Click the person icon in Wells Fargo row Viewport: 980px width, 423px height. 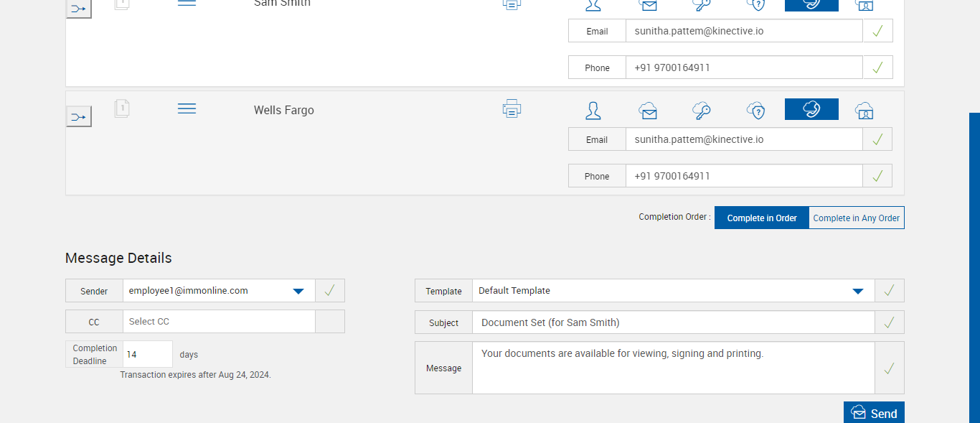tap(593, 111)
